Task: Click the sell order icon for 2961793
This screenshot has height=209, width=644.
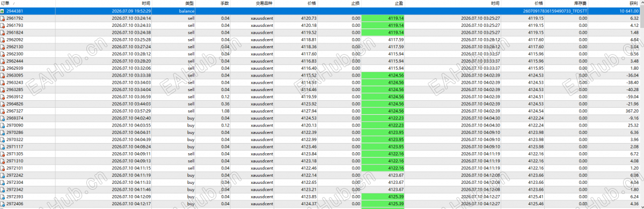Action: [3, 25]
